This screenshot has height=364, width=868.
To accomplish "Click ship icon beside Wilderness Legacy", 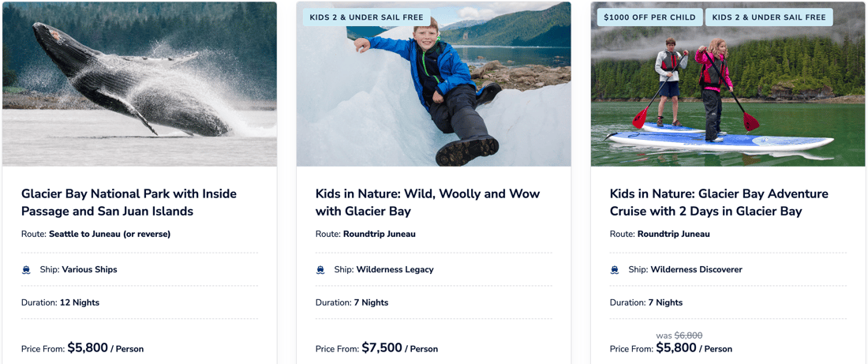I will click(x=320, y=270).
